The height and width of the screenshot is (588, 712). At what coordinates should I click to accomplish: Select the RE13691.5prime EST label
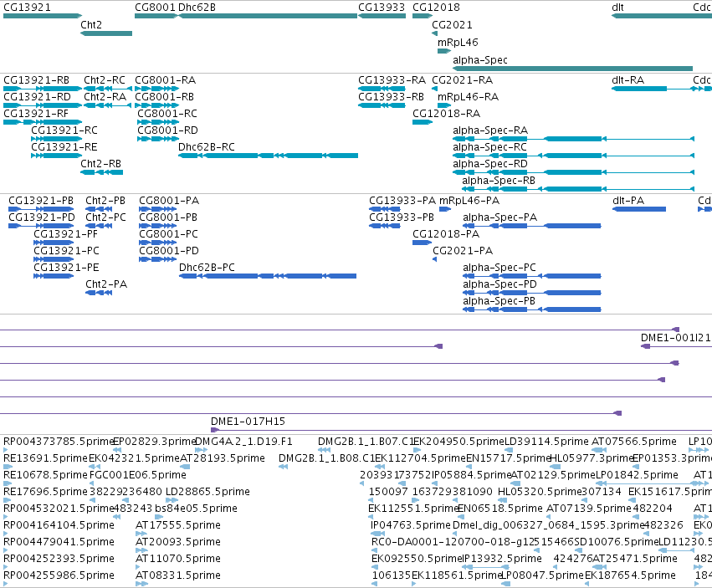(x=45, y=458)
